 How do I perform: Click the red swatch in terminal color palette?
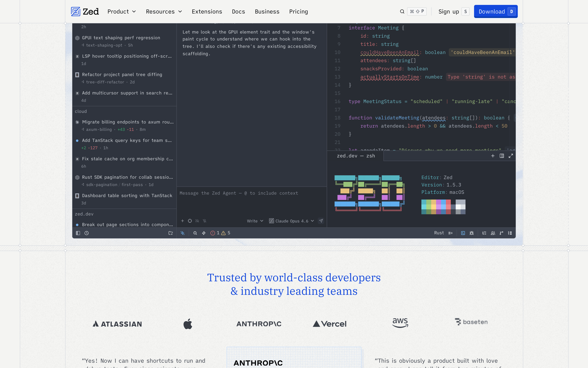448,202
